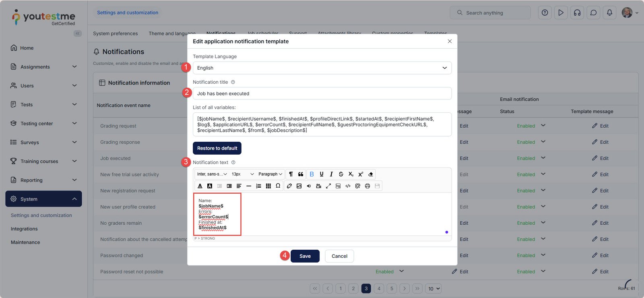Toggle underline formatting in the editor

point(322,174)
